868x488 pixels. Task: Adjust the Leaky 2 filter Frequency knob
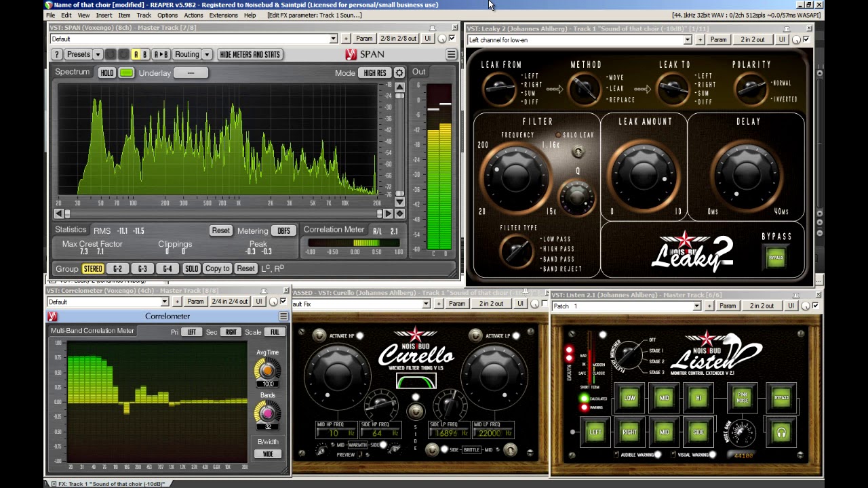pos(517,177)
